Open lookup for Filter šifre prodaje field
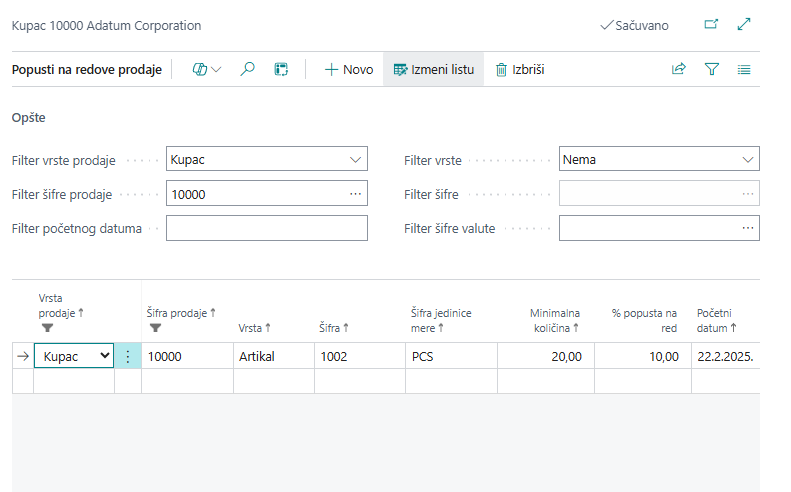Image resolution: width=791 pixels, height=492 pixels. 355,194
